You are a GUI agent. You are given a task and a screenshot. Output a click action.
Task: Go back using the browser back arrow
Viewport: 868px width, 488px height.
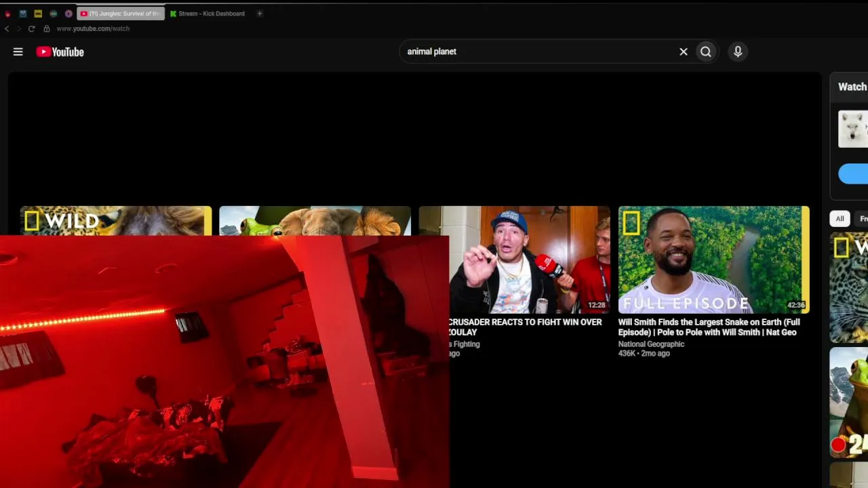(x=7, y=28)
